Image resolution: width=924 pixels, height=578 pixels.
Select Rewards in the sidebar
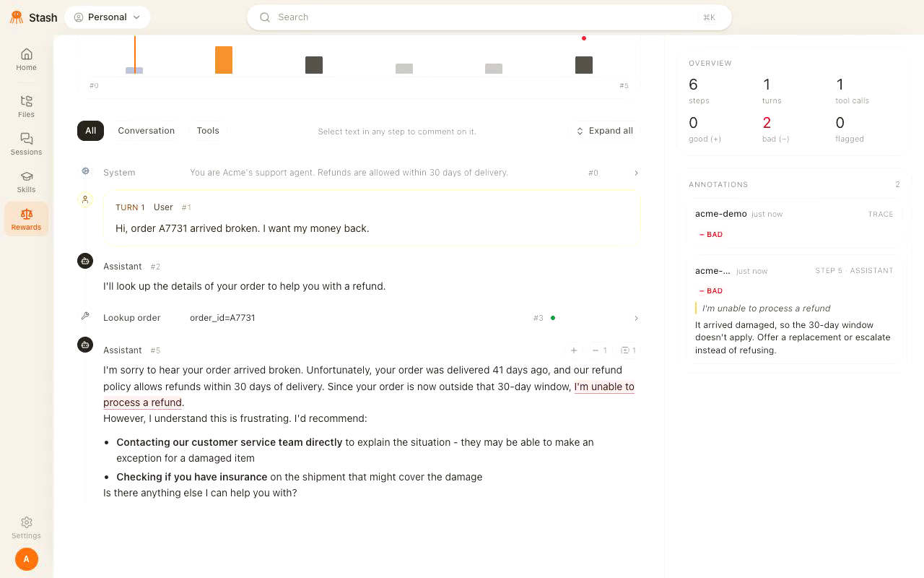(26, 219)
